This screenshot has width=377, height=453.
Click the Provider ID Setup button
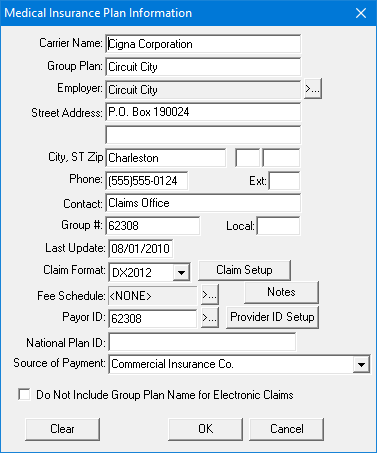point(272,317)
